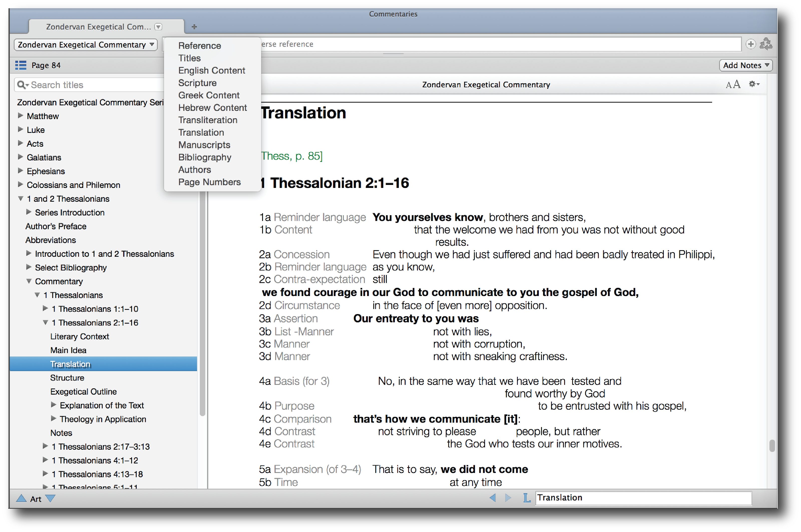Image resolution: width=801 pixels, height=532 pixels.
Task: Expand the Galatians tree node
Action: point(20,157)
